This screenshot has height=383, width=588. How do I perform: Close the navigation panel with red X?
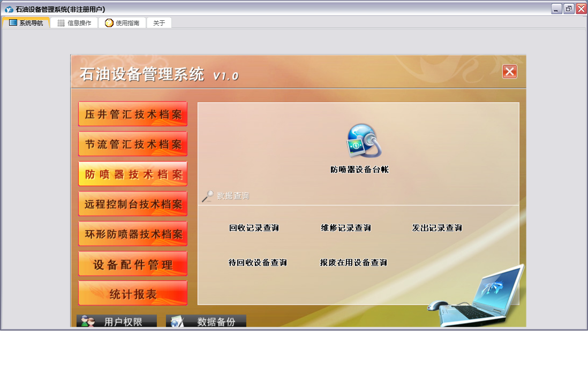tap(510, 72)
